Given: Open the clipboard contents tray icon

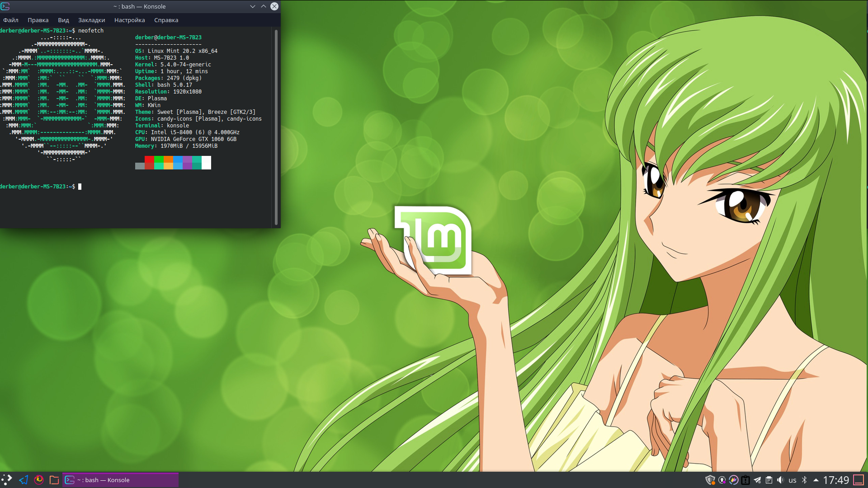Looking at the screenshot, I should pos(769,480).
